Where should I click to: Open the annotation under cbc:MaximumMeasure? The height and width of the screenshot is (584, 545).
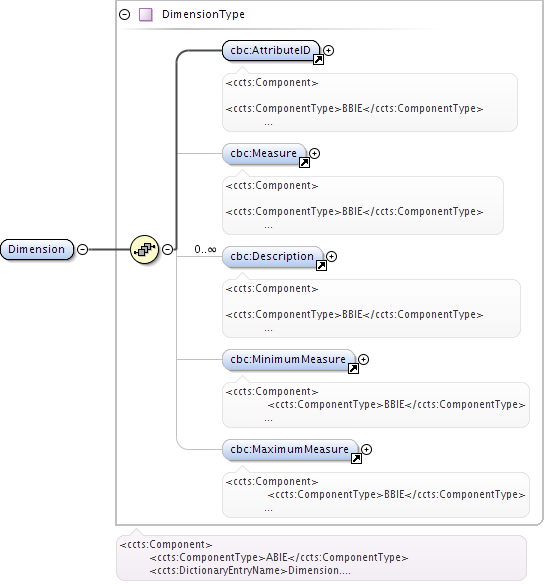click(376, 495)
